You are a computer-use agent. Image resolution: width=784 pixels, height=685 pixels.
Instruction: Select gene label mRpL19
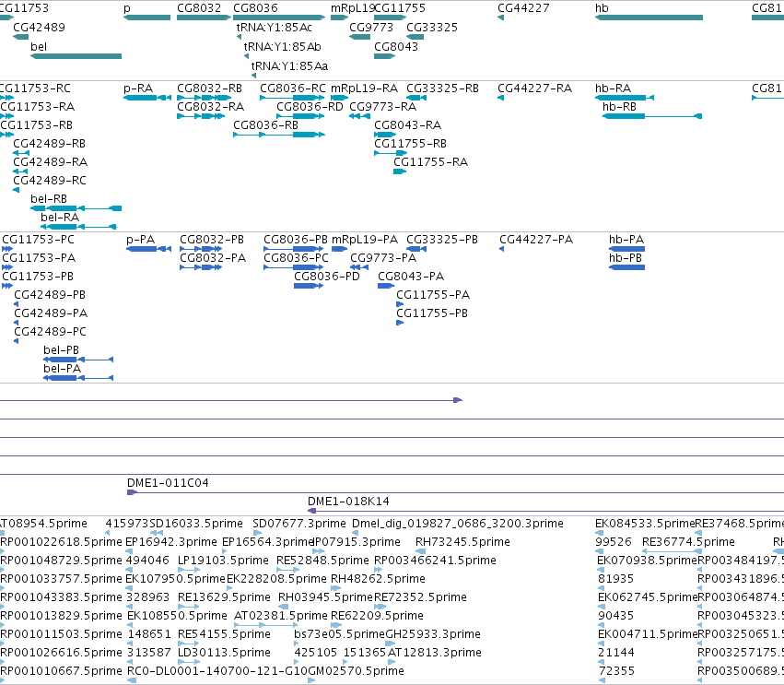353,8
